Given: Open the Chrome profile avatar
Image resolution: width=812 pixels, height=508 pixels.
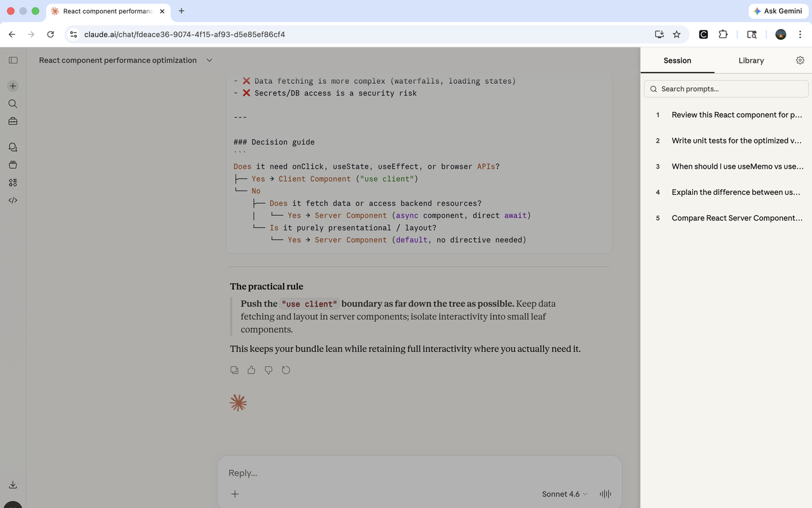Looking at the screenshot, I should 781,34.
